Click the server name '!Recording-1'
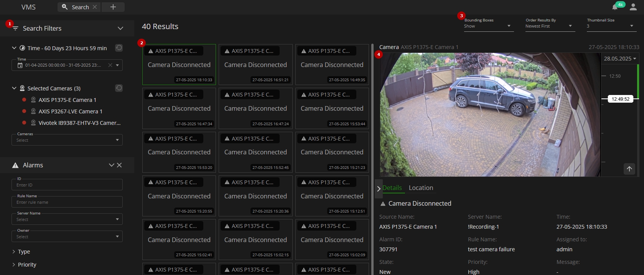The image size is (644, 275). tap(483, 227)
